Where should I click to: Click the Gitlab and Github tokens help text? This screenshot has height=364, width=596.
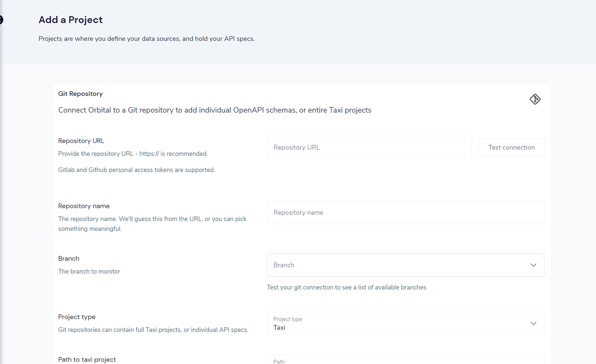click(x=137, y=170)
